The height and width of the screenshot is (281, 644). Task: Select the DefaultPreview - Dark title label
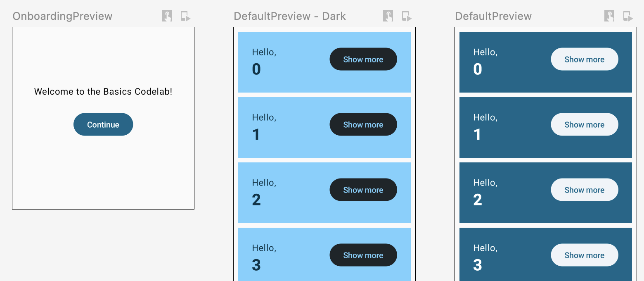[x=290, y=16]
